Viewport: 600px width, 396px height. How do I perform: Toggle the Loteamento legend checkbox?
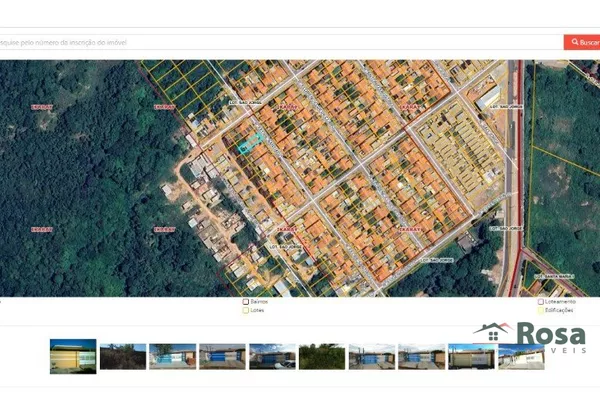540,302
